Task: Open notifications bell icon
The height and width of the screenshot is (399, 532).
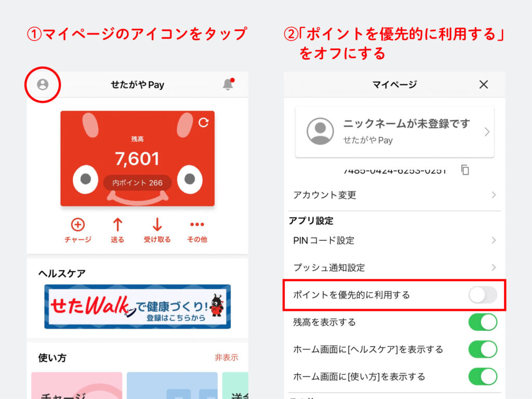Action: point(228,84)
